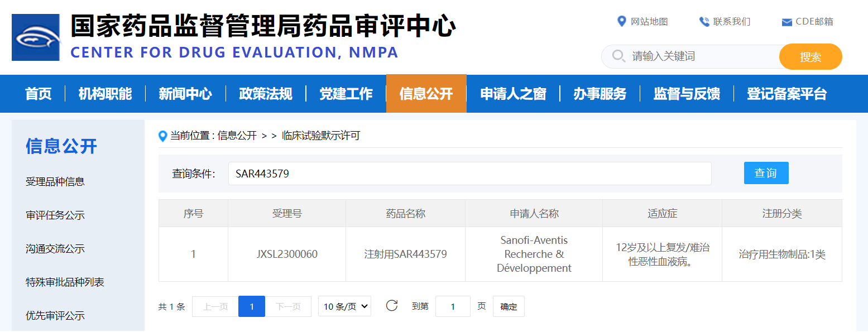Open the 申请人之窗 menu item
This screenshot has width=868, height=332.
(x=513, y=94)
